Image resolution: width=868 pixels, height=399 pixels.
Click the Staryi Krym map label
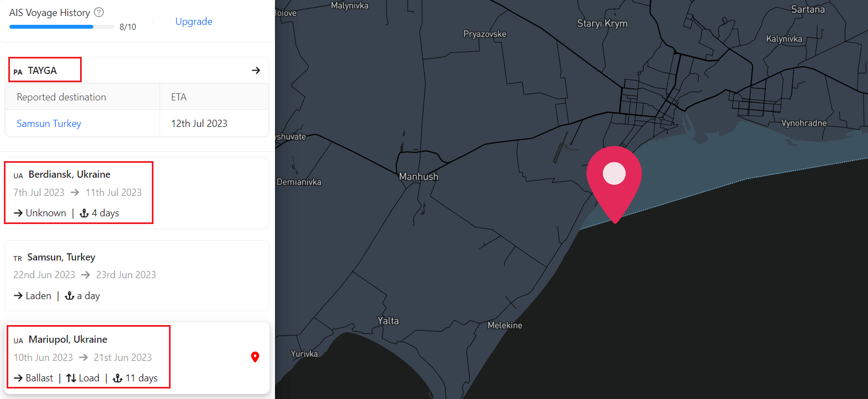[602, 23]
